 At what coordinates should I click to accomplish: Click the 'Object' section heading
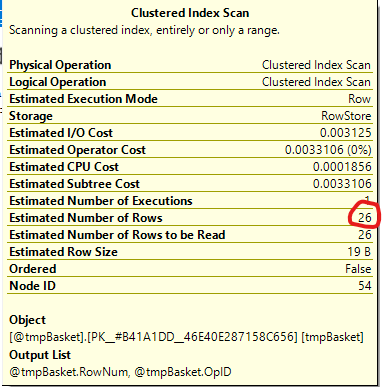pyautogui.click(x=27, y=320)
